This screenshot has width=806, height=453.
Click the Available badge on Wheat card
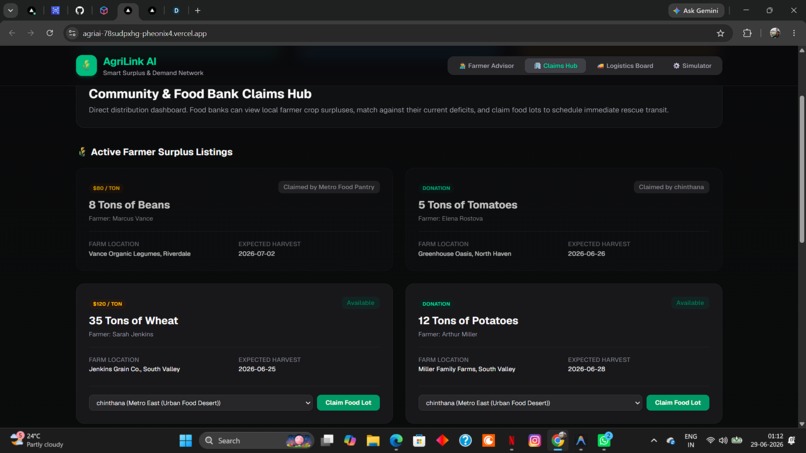(360, 303)
